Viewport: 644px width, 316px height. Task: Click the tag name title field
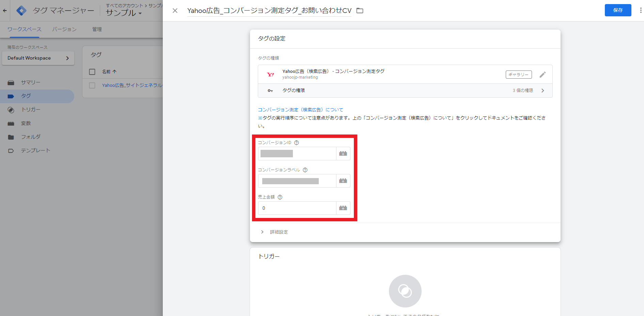pos(269,11)
